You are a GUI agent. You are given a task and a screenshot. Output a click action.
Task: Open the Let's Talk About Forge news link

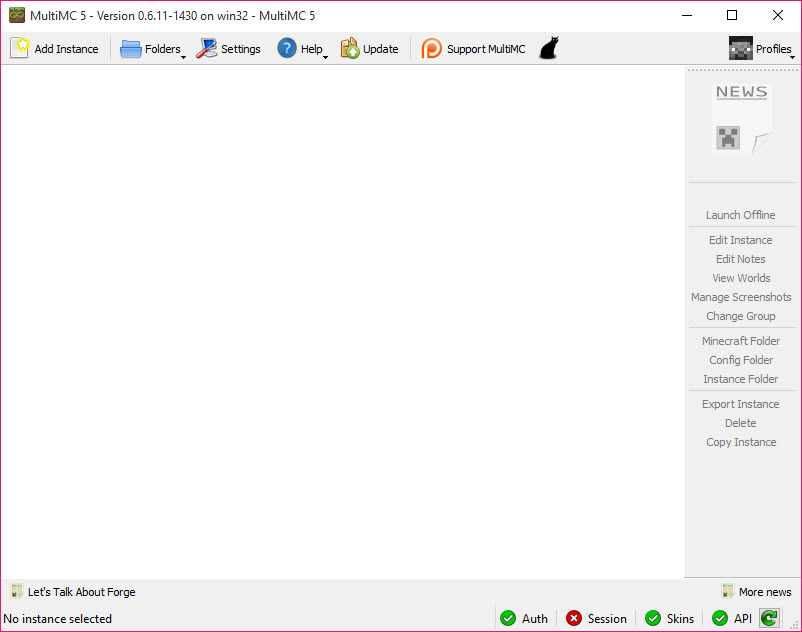coord(73,592)
